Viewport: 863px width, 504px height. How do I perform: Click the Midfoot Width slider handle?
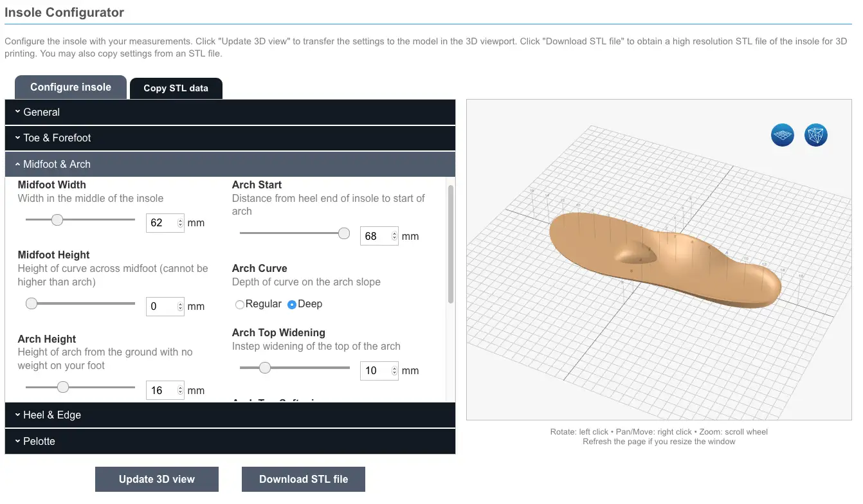tap(57, 220)
